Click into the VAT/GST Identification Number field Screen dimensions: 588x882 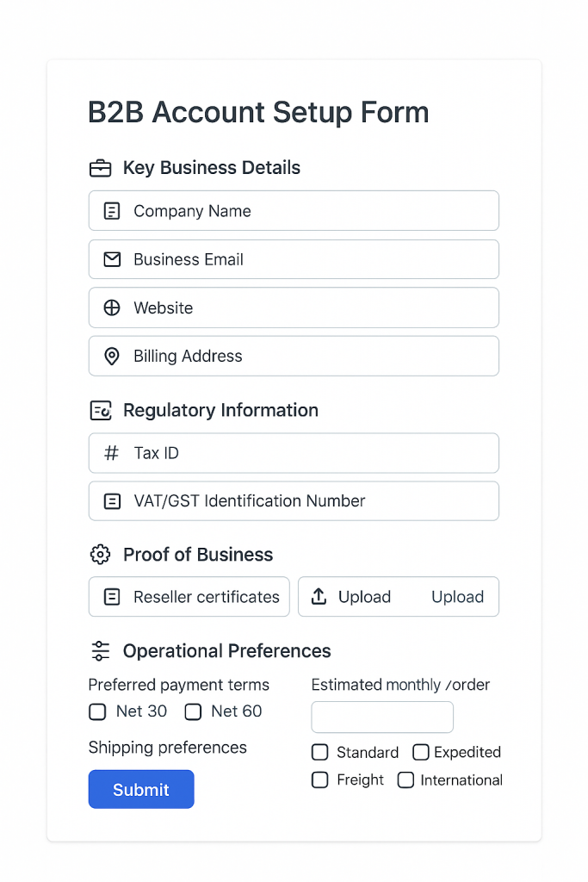(294, 501)
